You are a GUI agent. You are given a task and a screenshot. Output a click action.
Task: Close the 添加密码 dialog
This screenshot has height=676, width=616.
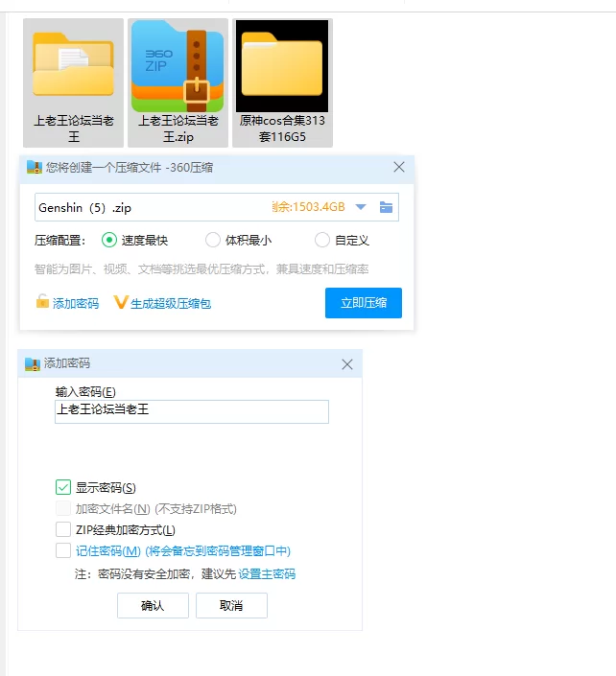(347, 364)
